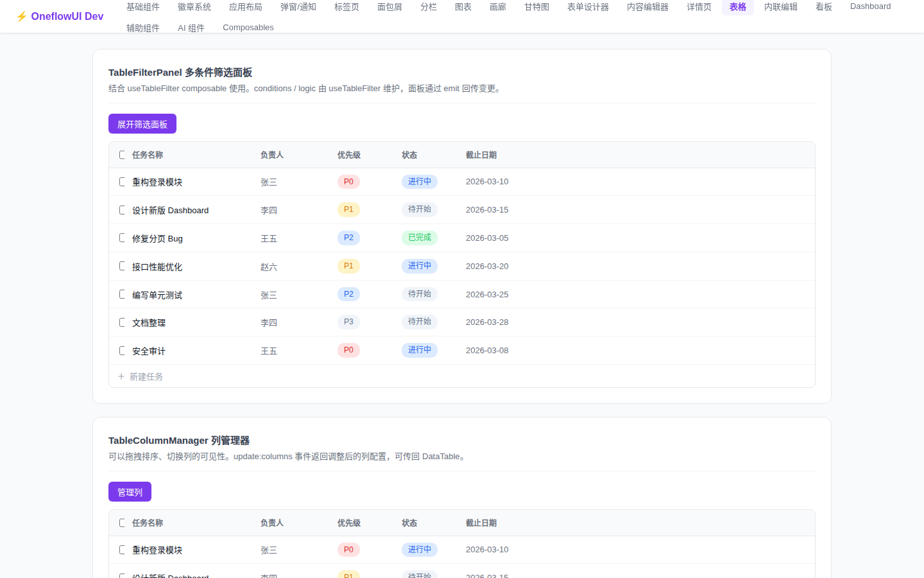Click the 状态 column header in the first table
The image size is (924, 578).
point(409,155)
